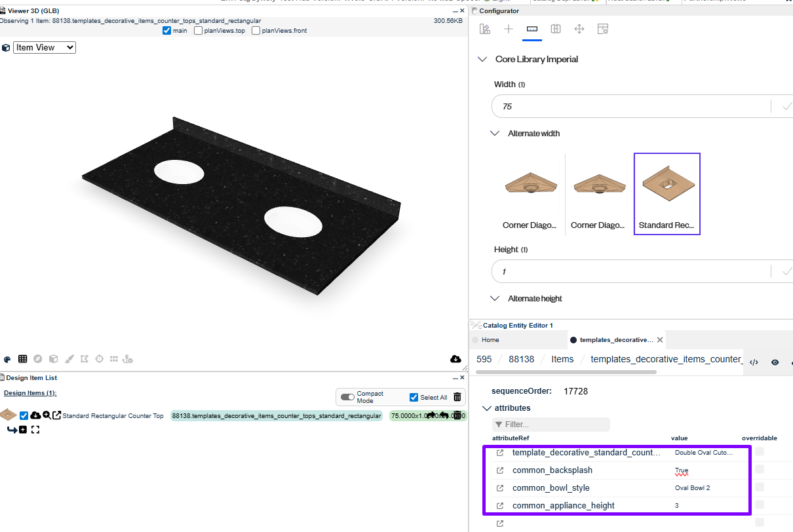The image size is (793, 532).
Task: Toggle the Compact Mode switch
Action: (347, 397)
